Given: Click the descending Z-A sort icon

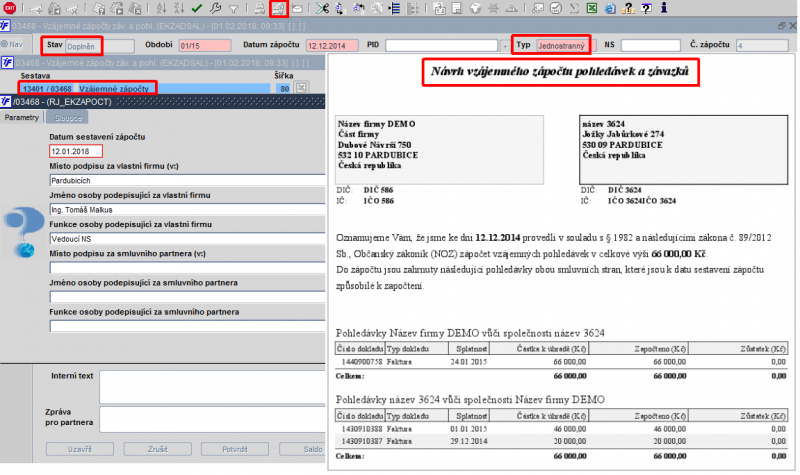Looking at the screenshot, I should (179, 8).
